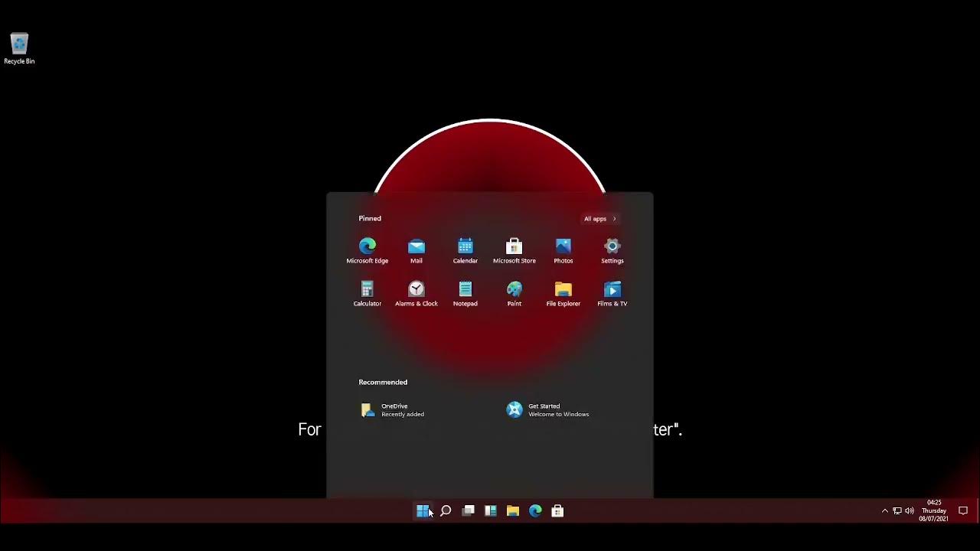Open Settings from the Start menu
Viewport: 980px width, 551px height.
click(612, 251)
